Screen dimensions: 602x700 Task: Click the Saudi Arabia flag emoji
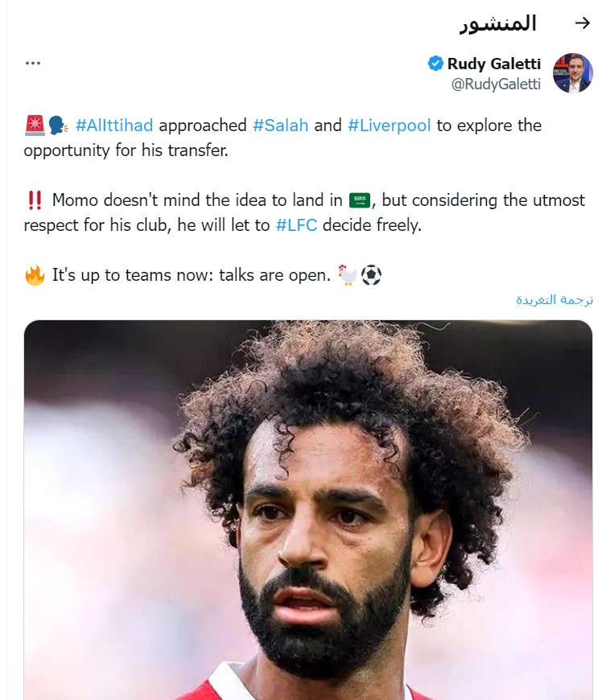point(359,200)
